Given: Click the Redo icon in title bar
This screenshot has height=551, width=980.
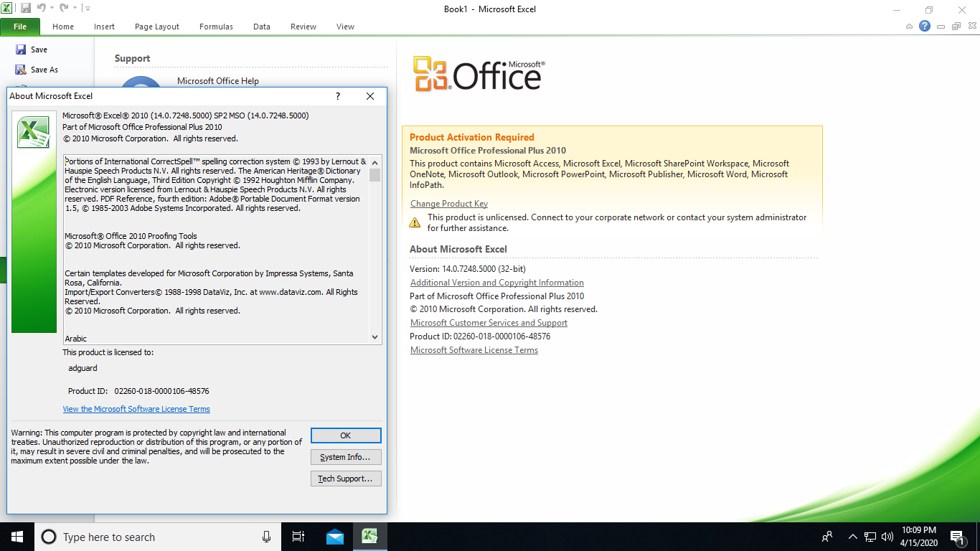Looking at the screenshot, I should pyautogui.click(x=63, y=8).
